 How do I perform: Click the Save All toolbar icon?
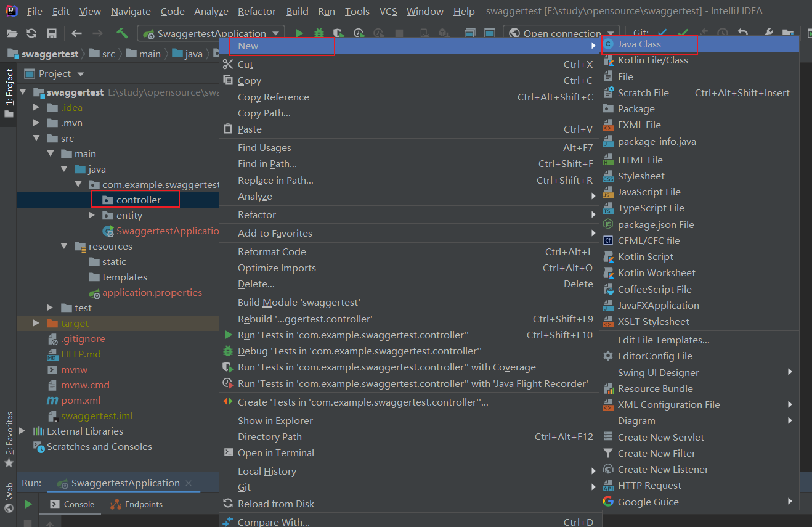click(52, 33)
